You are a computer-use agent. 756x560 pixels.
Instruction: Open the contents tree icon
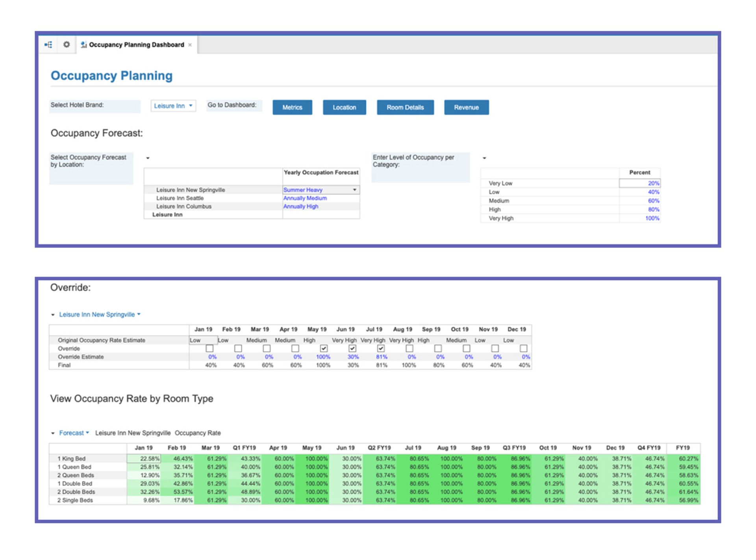(48, 45)
